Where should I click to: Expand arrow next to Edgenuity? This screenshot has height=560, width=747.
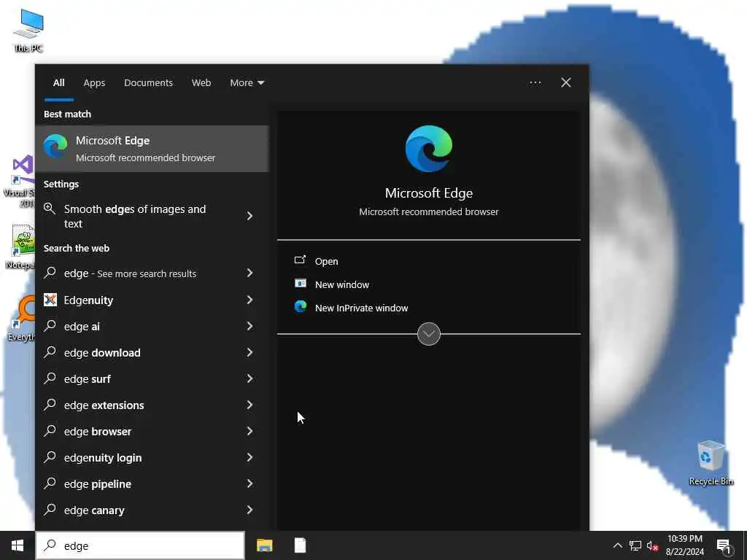tap(249, 300)
